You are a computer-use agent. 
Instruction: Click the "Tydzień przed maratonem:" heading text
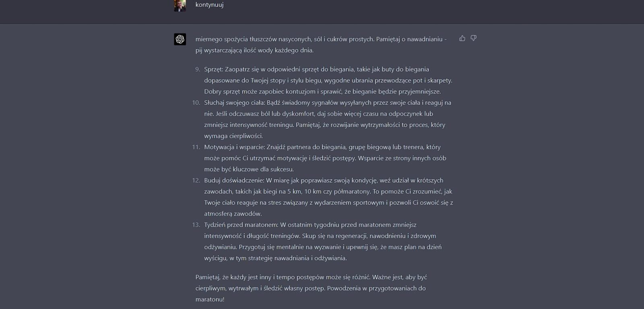click(241, 225)
